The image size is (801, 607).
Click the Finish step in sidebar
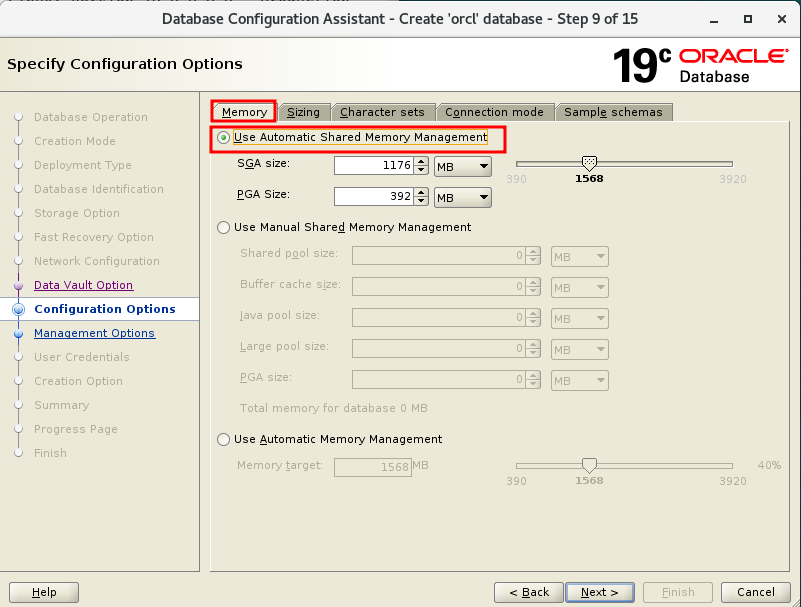click(50, 453)
